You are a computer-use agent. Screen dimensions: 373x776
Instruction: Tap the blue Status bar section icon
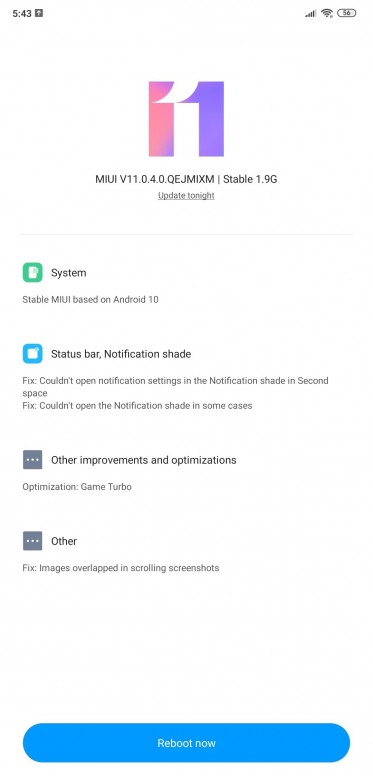(x=33, y=354)
